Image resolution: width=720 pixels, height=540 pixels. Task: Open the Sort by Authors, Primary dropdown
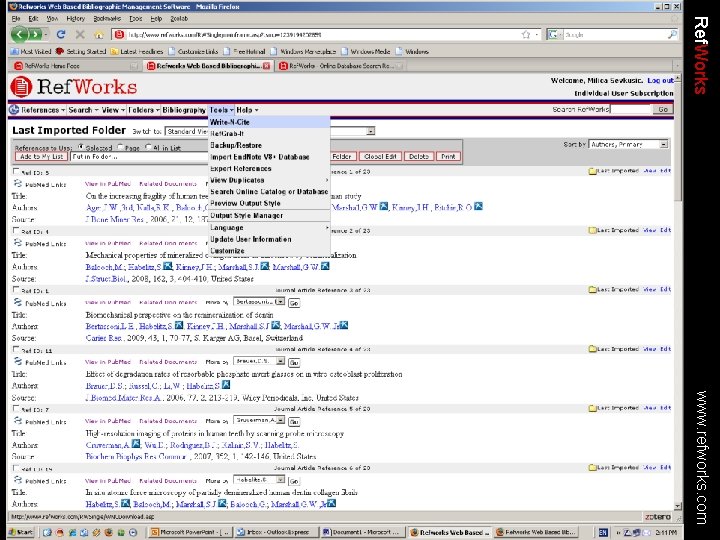[x=628, y=144]
